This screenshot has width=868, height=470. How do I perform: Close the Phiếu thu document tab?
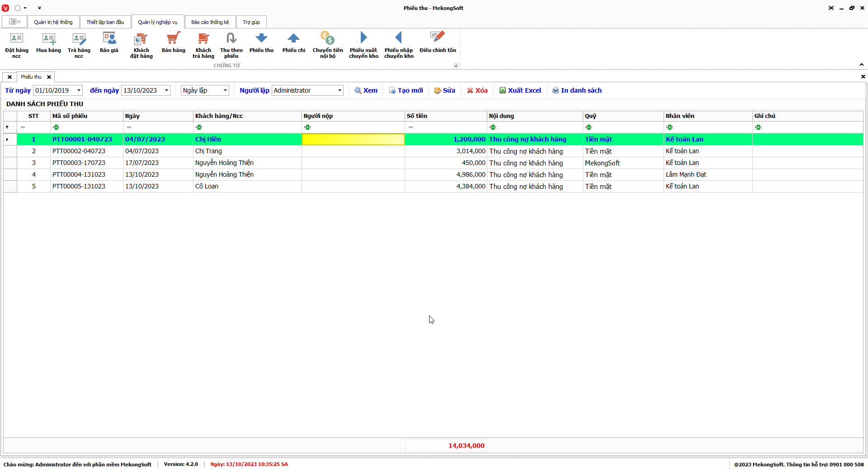pyautogui.click(x=49, y=77)
